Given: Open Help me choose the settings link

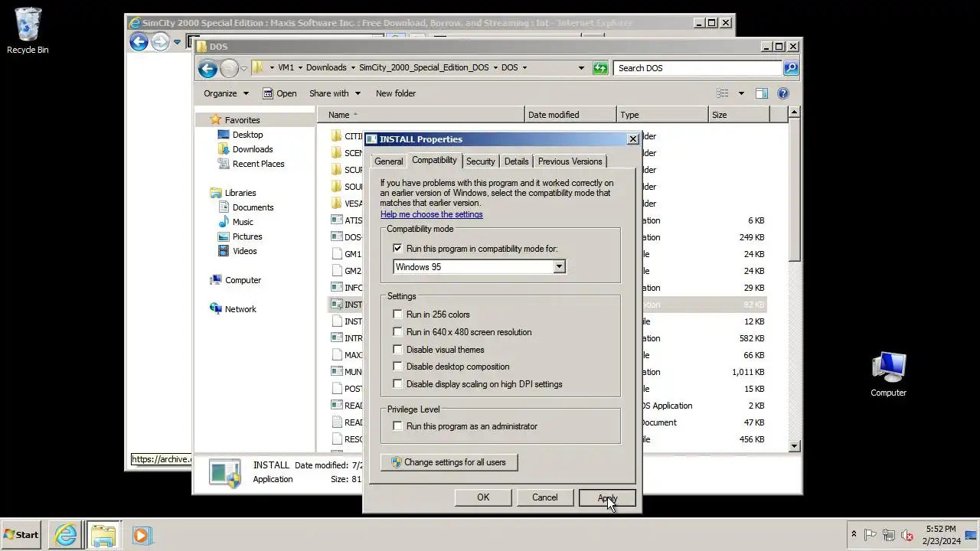Looking at the screenshot, I should pos(432,214).
